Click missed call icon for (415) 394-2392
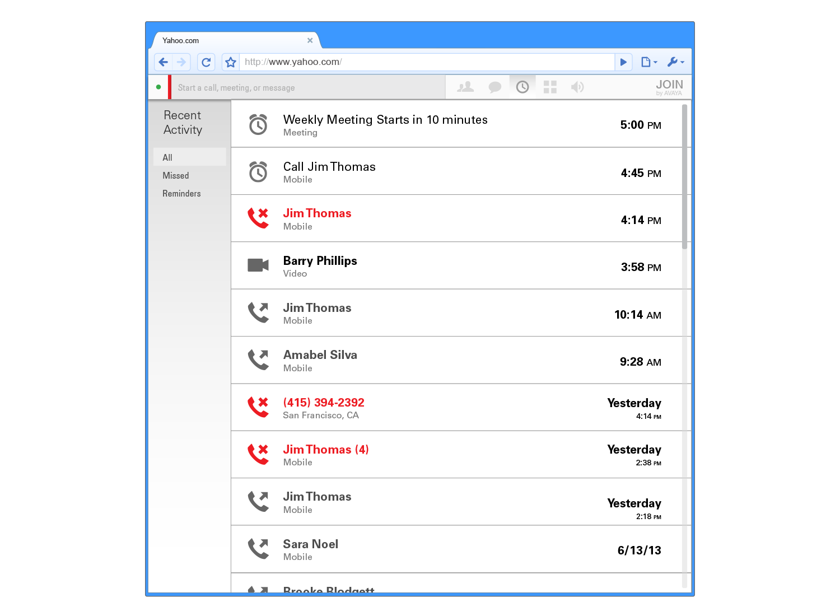This screenshot has height=616, width=840. point(258,407)
